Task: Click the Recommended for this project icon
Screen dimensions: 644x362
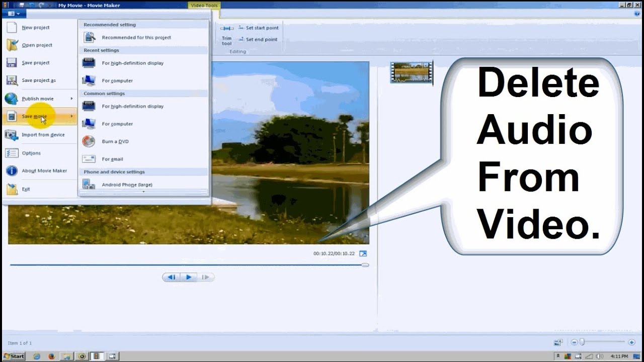Action: coord(89,37)
